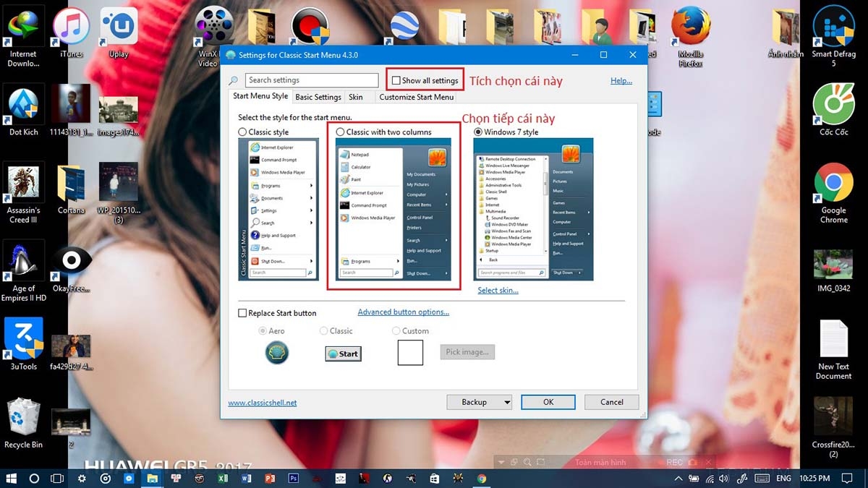Open the Recycle Bin
This screenshot has height=488, width=868.
(23, 423)
